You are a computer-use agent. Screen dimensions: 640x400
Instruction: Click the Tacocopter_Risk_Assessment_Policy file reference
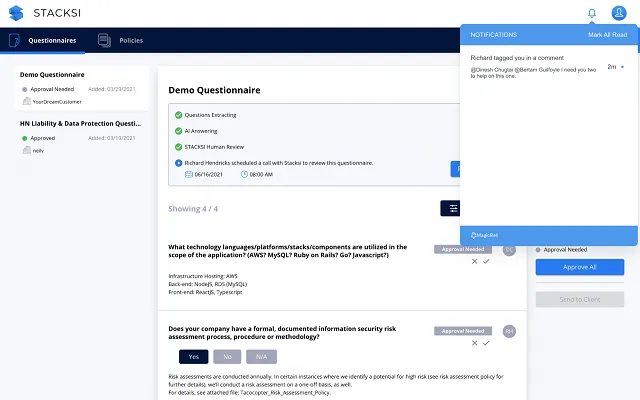coord(285,393)
